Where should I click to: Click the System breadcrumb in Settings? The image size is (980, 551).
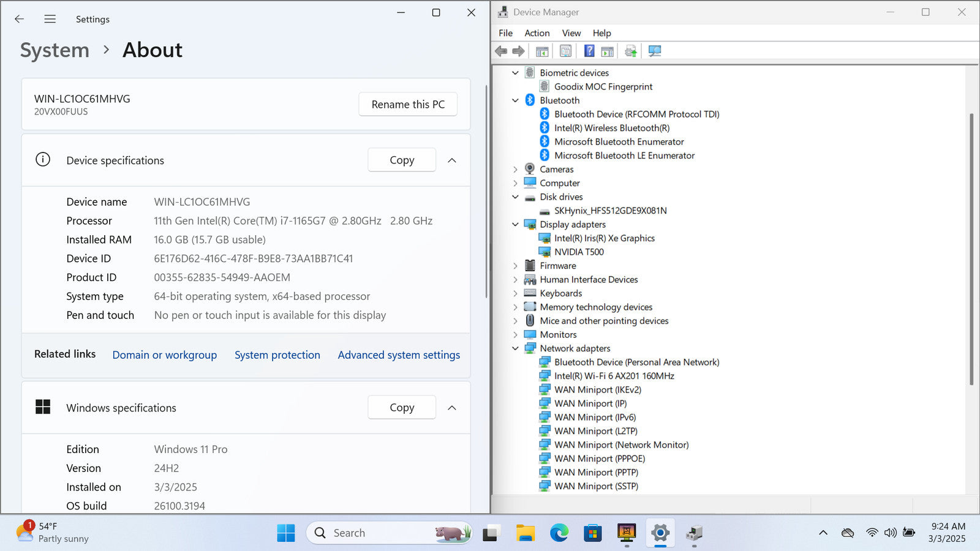tap(55, 50)
